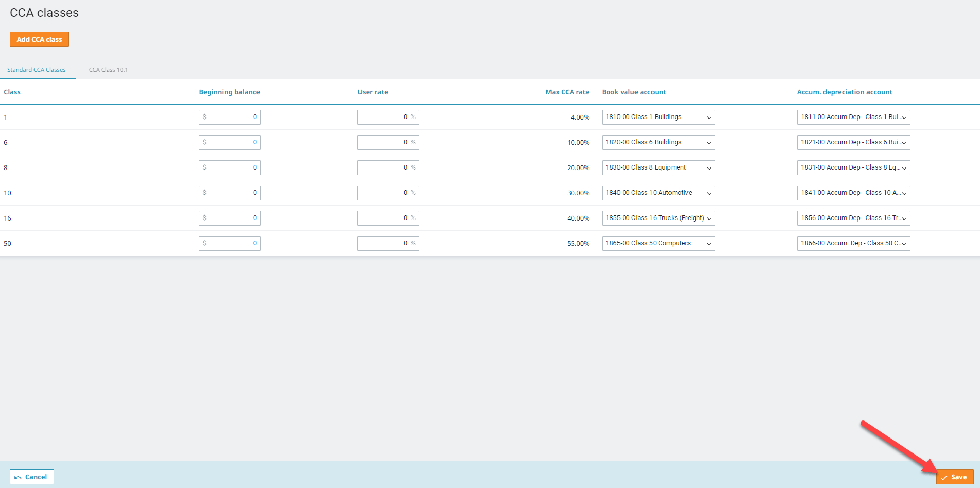Set the user rate for Class 16
Screen dimensions: 980x488
(x=388, y=218)
